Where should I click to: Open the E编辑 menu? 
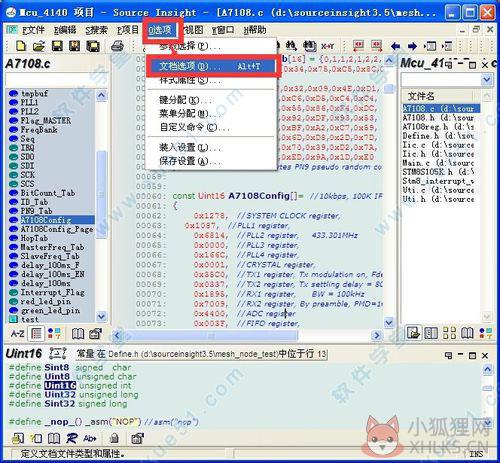click(x=65, y=30)
